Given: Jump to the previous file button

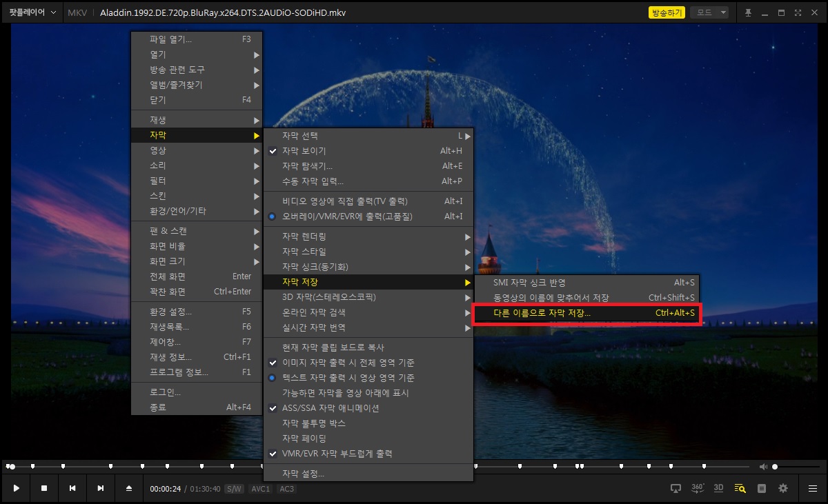Looking at the screenshot, I should 72,488.
